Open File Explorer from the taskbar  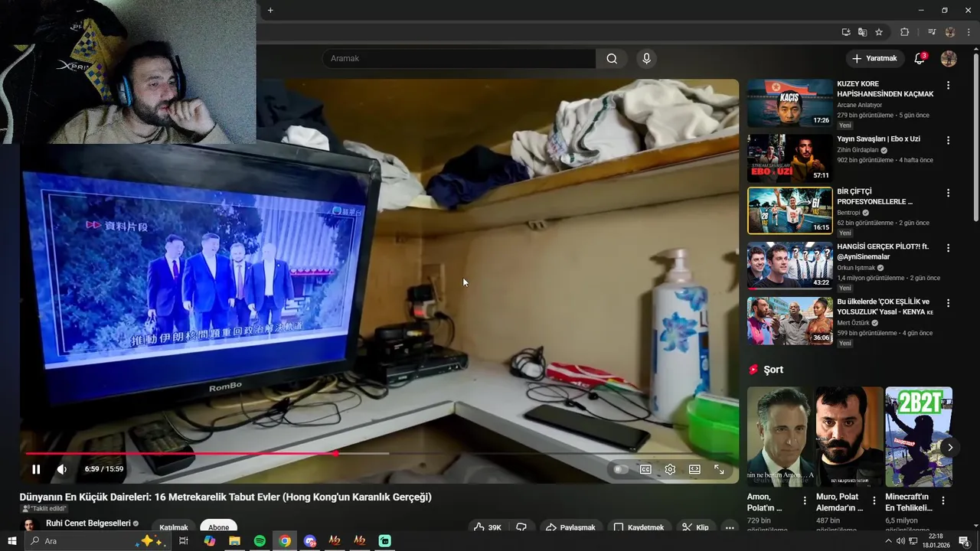234,541
